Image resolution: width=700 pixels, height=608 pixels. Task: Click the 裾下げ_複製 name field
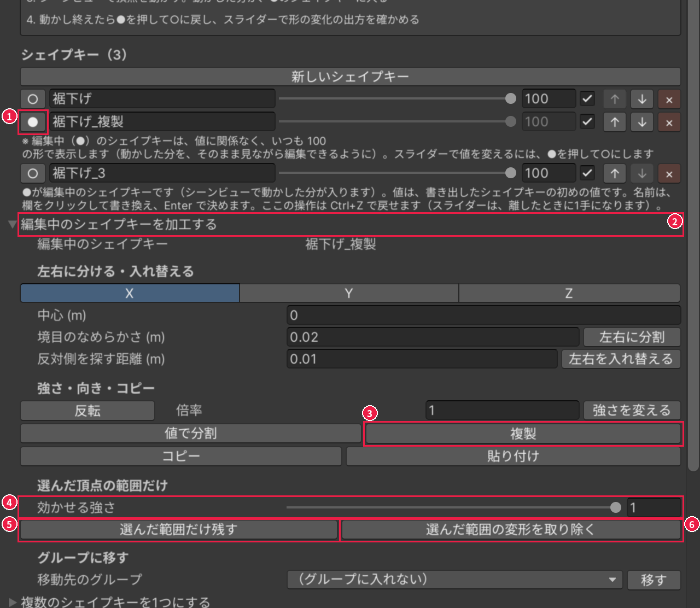click(x=162, y=122)
